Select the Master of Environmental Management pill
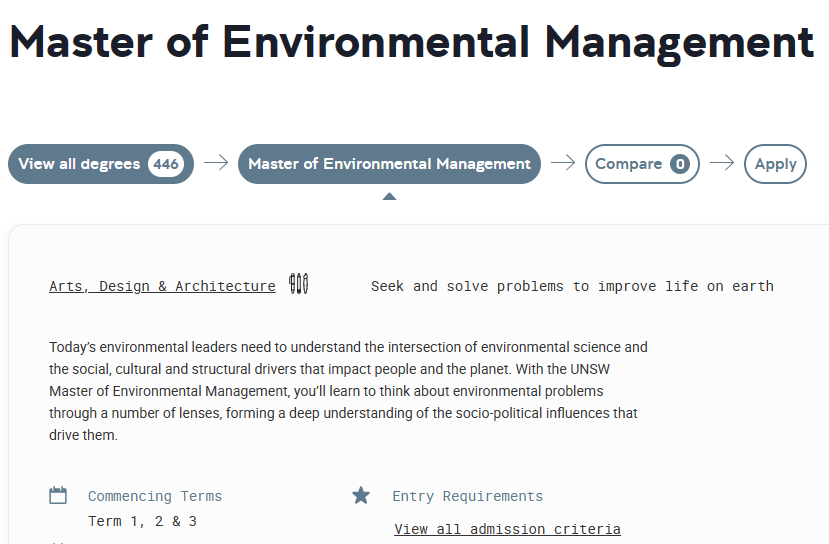This screenshot has height=544, width=829. pos(390,164)
